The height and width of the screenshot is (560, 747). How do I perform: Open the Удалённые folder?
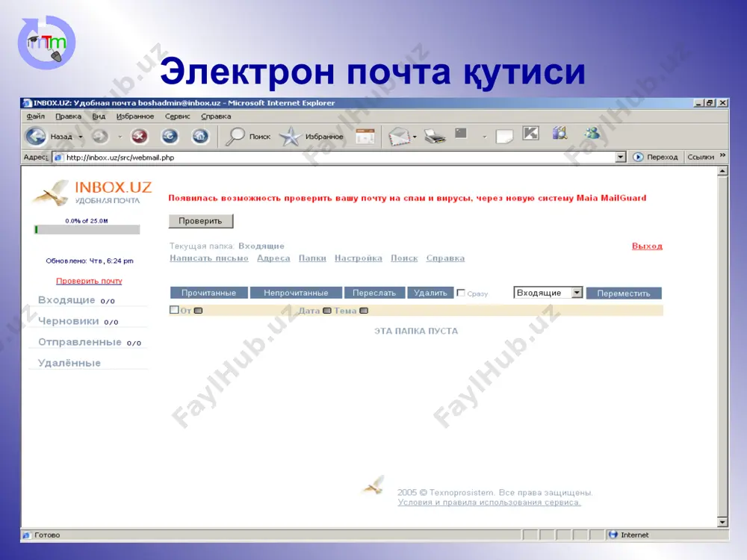(69, 363)
